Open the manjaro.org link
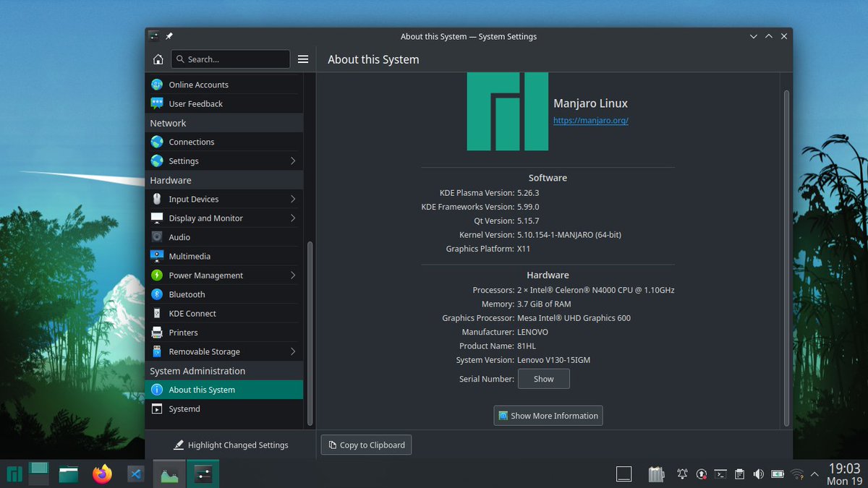 590,121
